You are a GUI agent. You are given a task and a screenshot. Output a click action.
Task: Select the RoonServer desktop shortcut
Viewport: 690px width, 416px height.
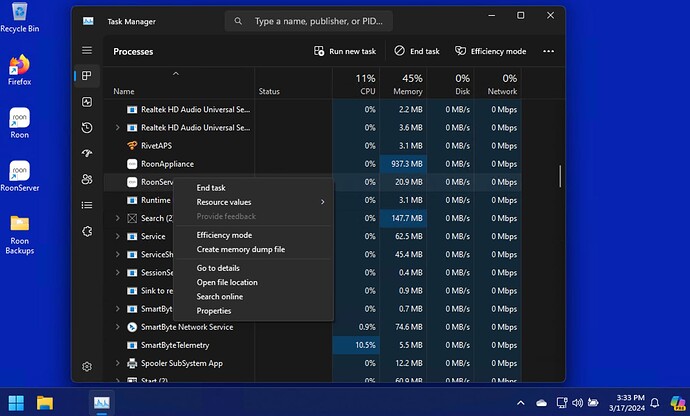click(x=20, y=176)
